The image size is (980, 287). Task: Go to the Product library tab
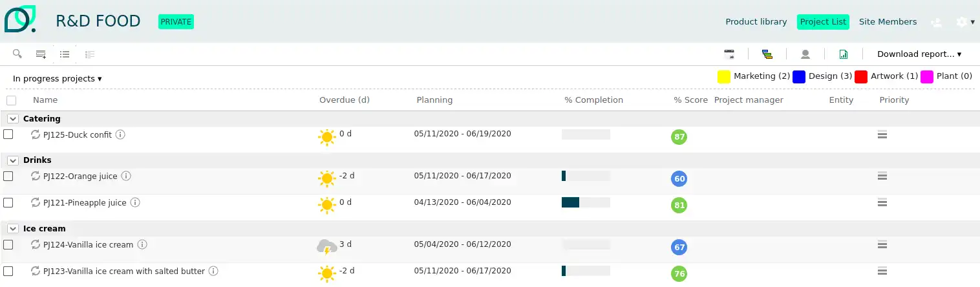click(x=756, y=22)
